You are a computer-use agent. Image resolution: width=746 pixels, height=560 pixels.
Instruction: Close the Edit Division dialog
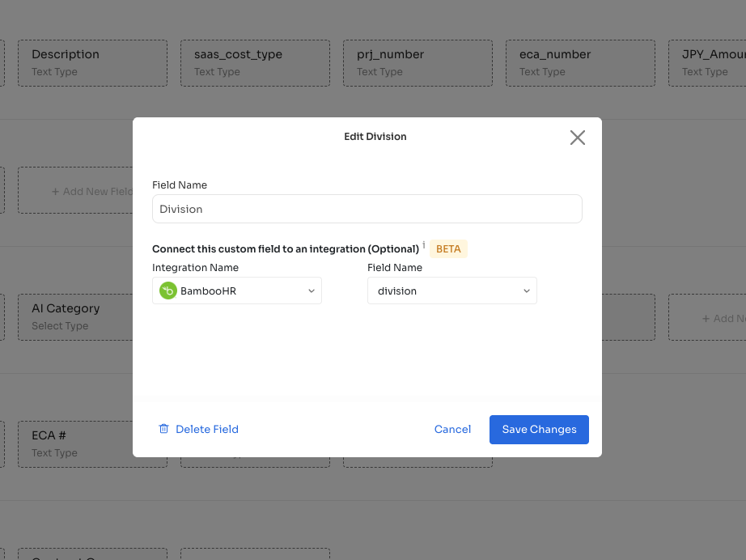pyautogui.click(x=577, y=138)
